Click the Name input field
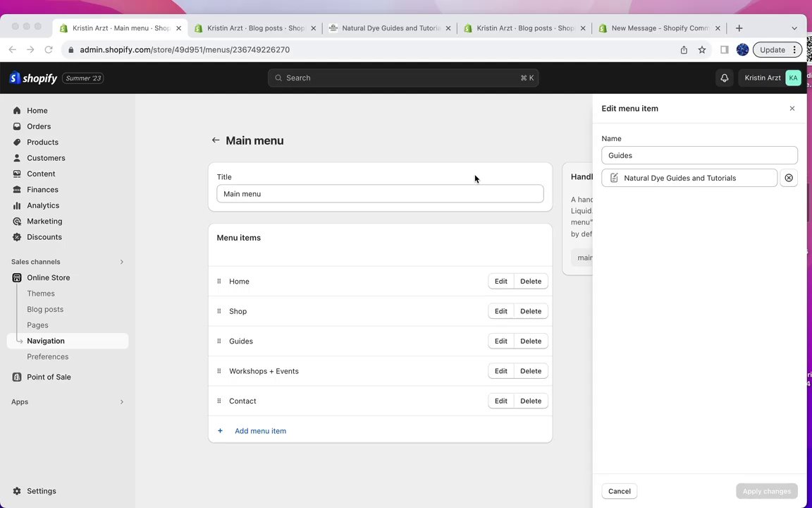 point(699,155)
